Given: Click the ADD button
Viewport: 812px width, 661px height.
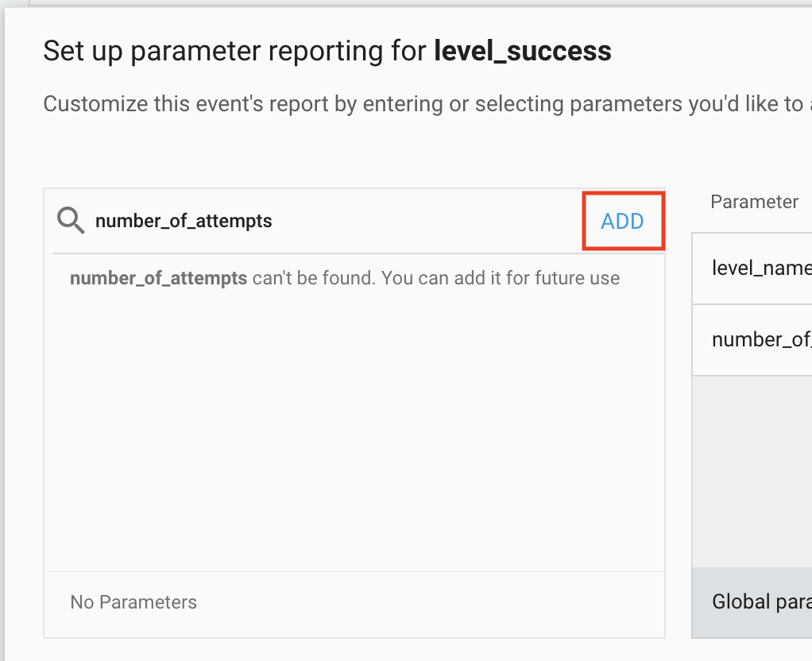Looking at the screenshot, I should [x=622, y=221].
